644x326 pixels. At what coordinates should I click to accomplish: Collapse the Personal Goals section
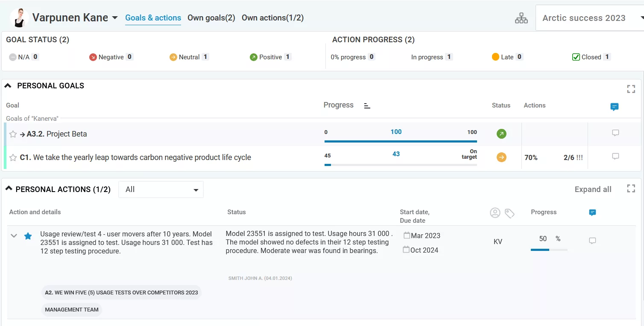click(x=8, y=86)
